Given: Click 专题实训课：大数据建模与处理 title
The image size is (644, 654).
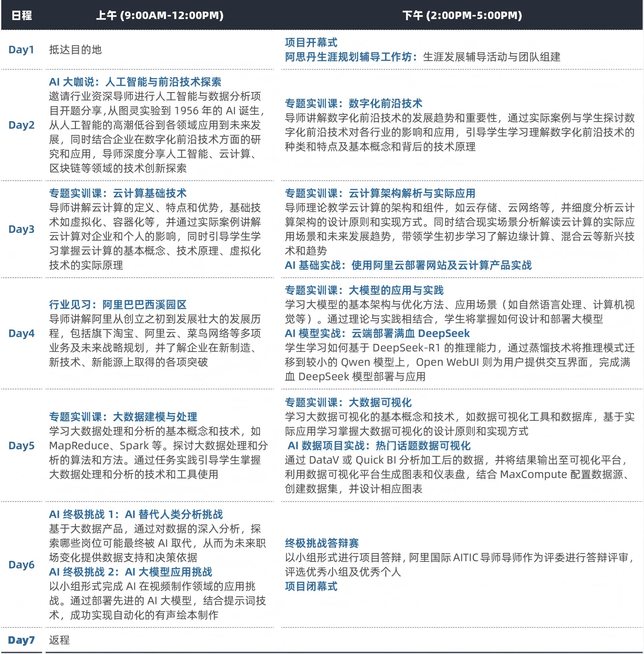Looking at the screenshot, I should pyautogui.click(x=123, y=417).
